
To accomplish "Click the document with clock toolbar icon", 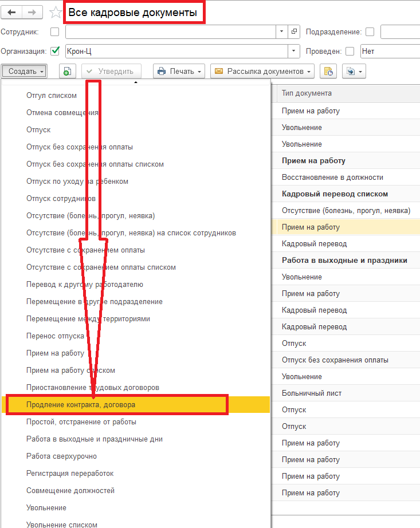I will [x=328, y=72].
